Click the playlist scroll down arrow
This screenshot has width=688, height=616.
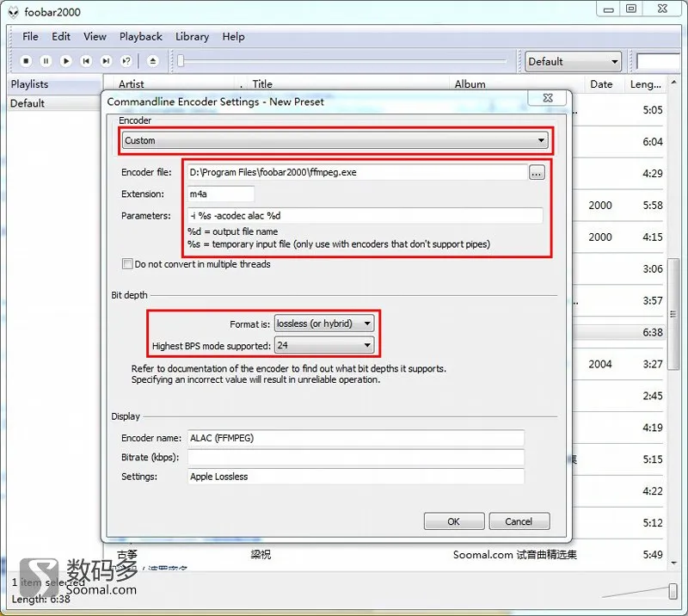(x=674, y=563)
